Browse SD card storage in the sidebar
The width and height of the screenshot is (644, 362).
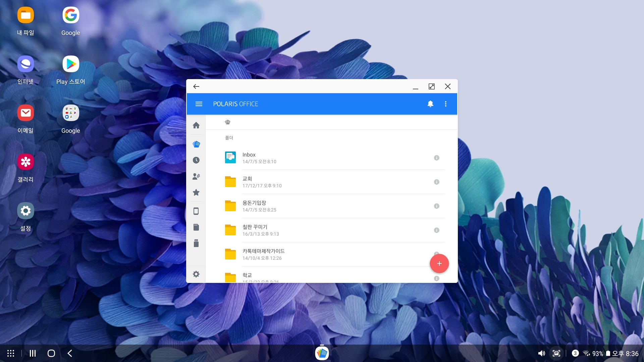pyautogui.click(x=196, y=227)
